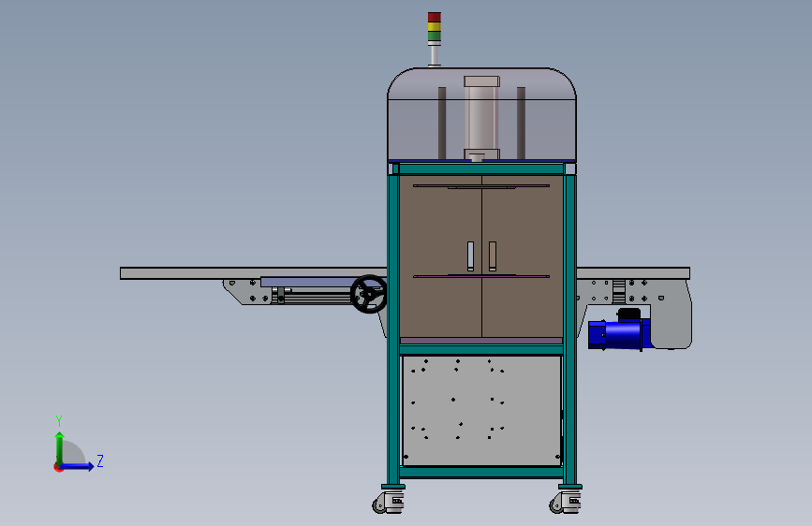812x526 pixels.
Task: Select the left teal frame upright
Action: pyautogui.click(x=393, y=329)
